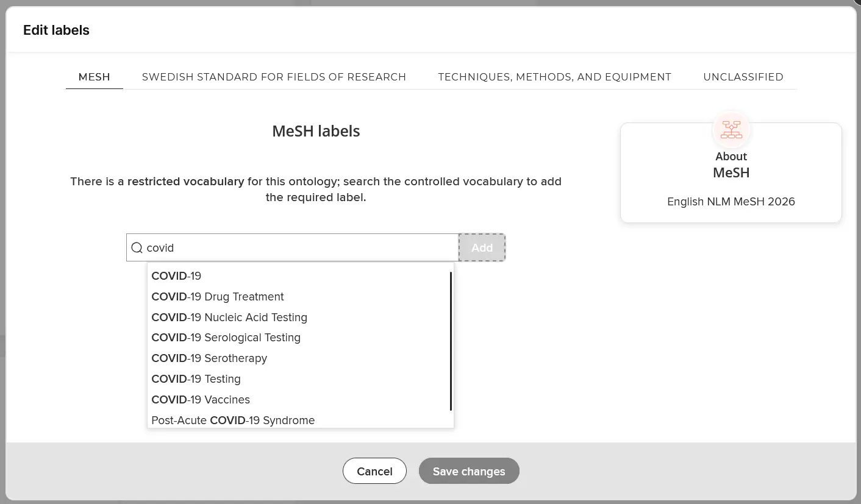
Task: Click the label search input field
Action: click(299, 248)
